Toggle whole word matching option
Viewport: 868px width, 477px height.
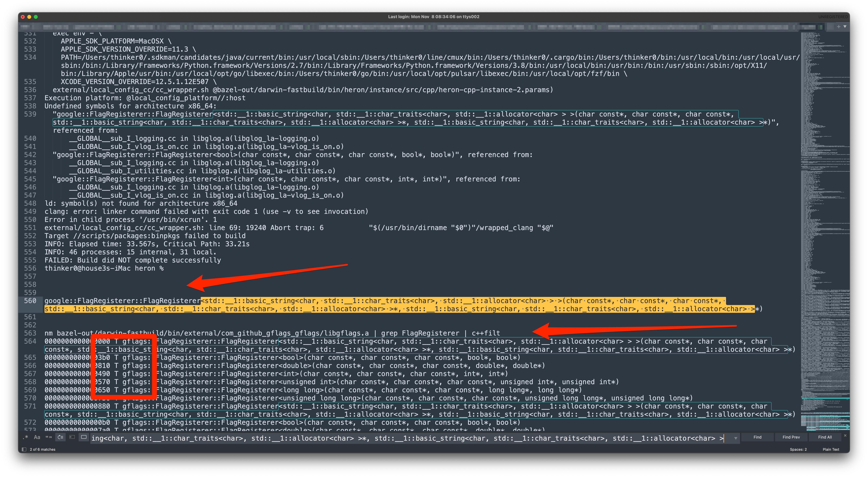click(x=49, y=438)
